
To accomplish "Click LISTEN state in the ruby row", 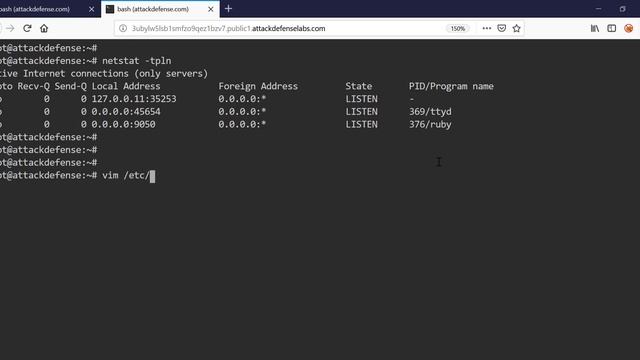I will [x=362, y=124].
